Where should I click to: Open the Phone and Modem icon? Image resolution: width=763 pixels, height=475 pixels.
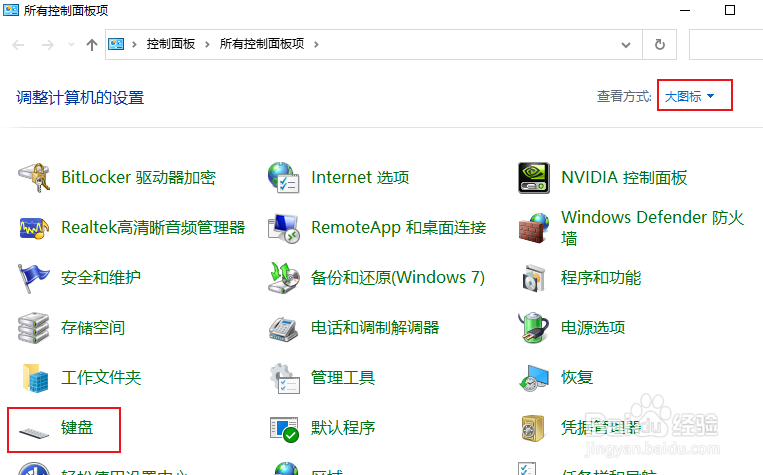click(283, 329)
